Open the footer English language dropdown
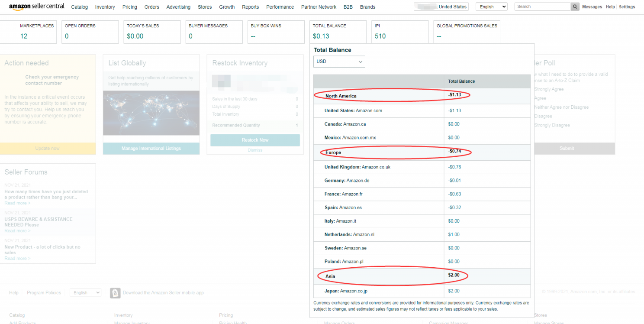This screenshot has height=324, width=644. 85,293
